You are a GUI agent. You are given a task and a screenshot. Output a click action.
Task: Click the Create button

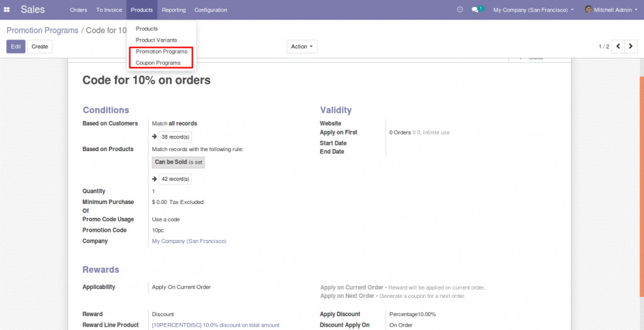click(40, 47)
